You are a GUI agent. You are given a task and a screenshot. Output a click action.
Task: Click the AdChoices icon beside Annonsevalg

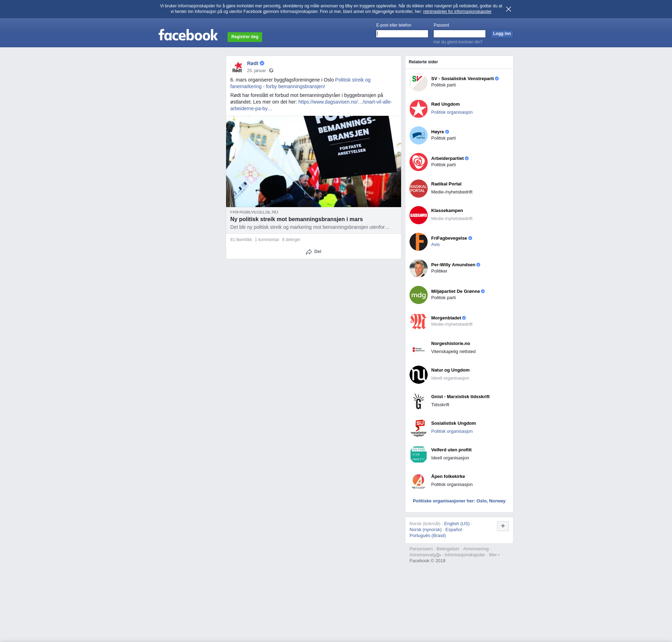click(x=439, y=555)
